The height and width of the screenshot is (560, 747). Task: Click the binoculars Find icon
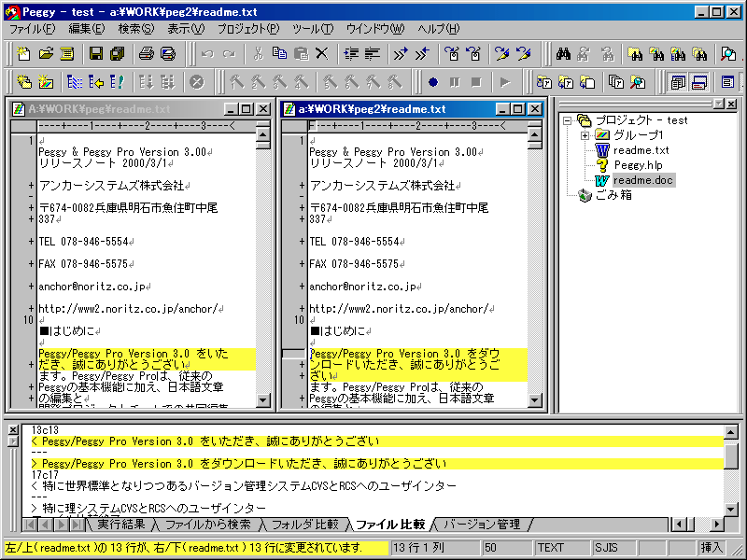point(564,54)
